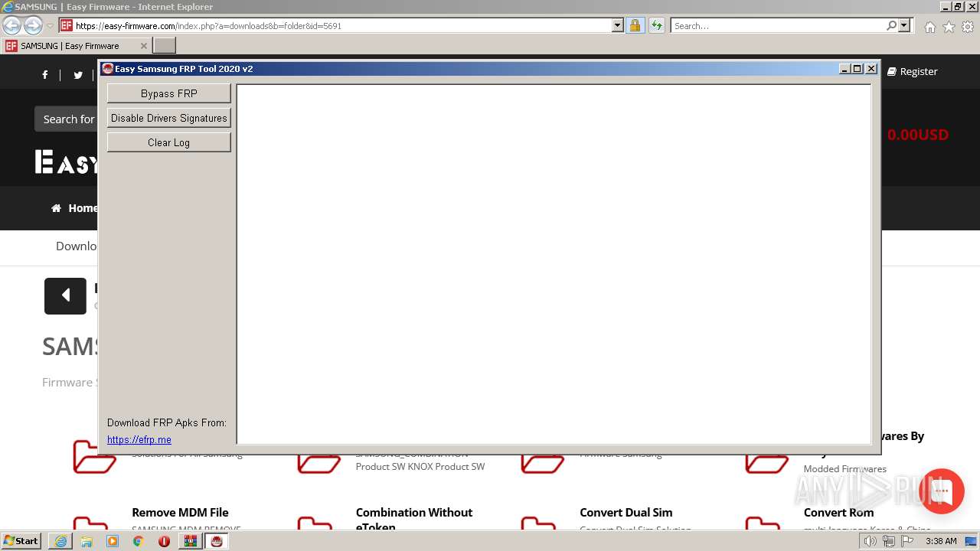Minimize the FRP Tool window

coord(845,68)
